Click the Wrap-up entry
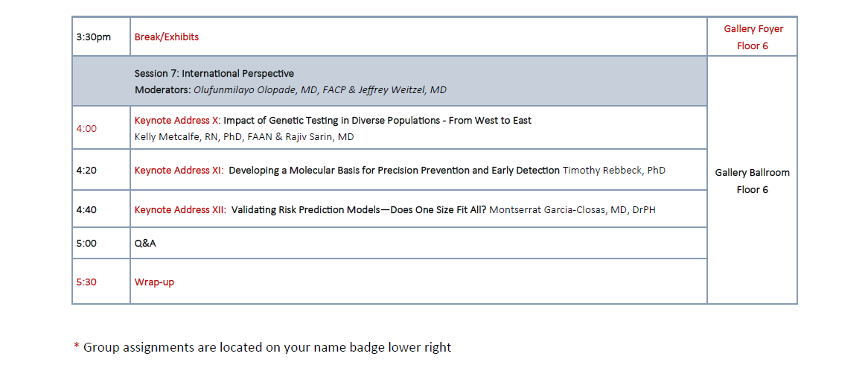 [154, 282]
